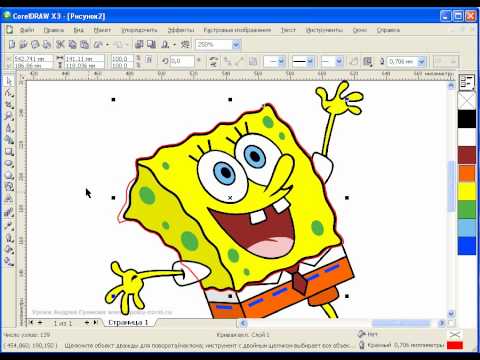Click the no-color X swatch in palette
480x360 pixels.
pyautogui.click(x=467, y=100)
